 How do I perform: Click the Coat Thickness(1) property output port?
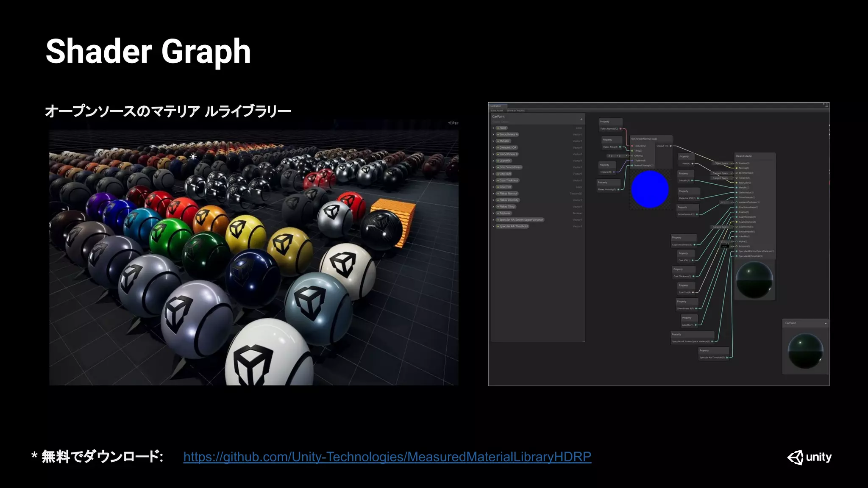pyautogui.click(x=693, y=277)
